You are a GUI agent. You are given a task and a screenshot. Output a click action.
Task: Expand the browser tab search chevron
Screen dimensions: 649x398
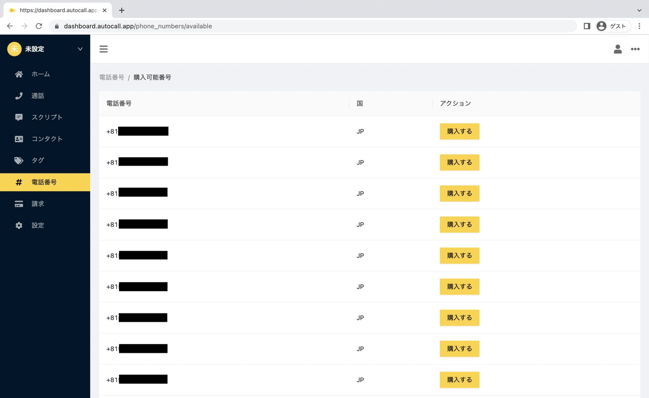639,10
